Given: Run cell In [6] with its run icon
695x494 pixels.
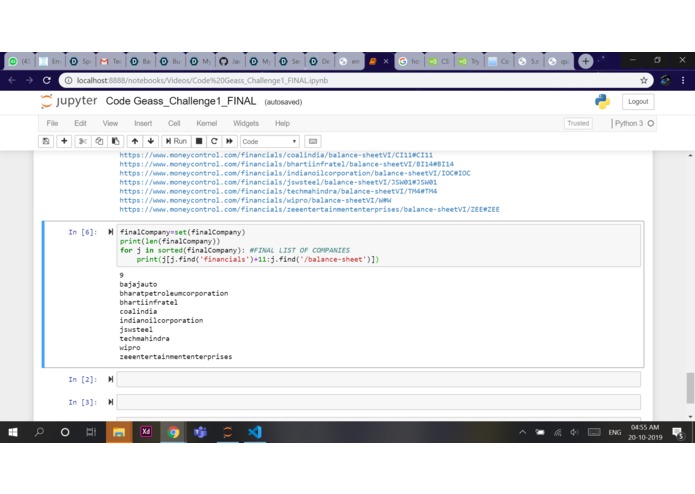Looking at the screenshot, I should (x=110, y=232).
